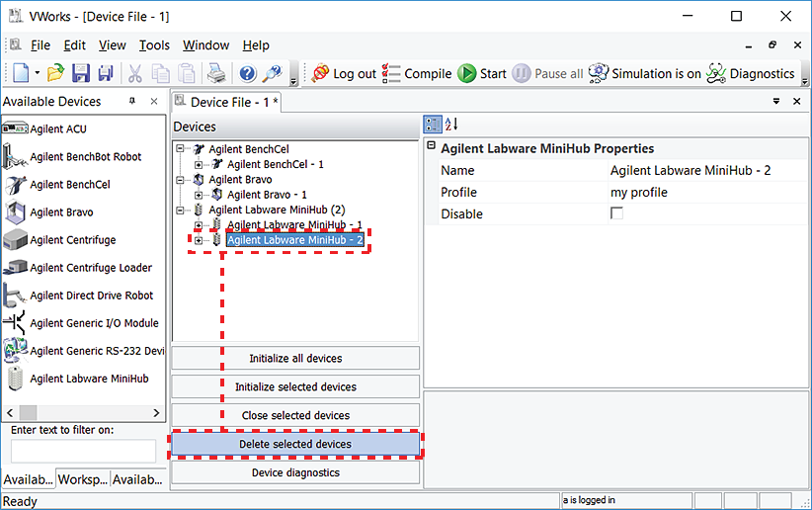Collapse the Agilent BenchCel tree node
The height and width of the screenshot is (510, 812).
click(x=181, y=149)
